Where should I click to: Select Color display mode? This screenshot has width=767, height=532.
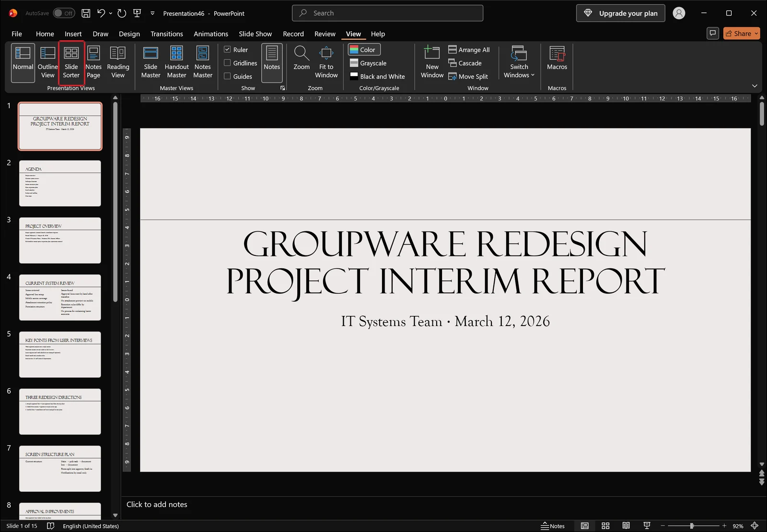coord(364,50)
